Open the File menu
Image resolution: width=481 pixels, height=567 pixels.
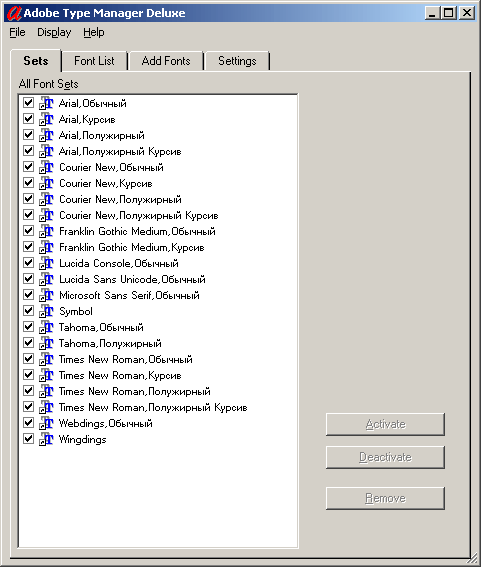pyautogui.click(x=17, y=33)
